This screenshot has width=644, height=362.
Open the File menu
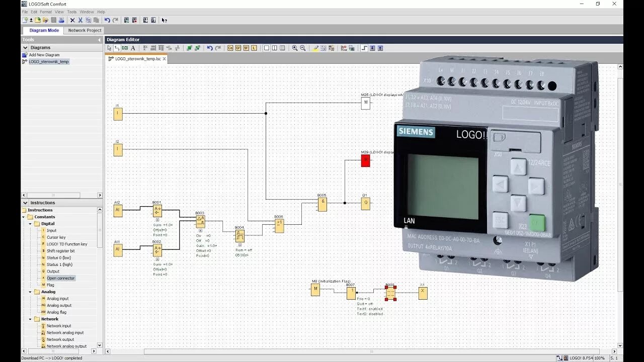coord(25,12)
